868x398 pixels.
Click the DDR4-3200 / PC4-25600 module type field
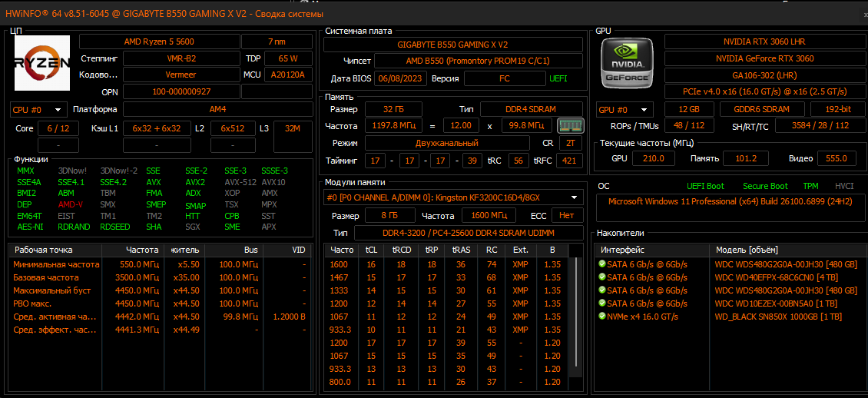coord(469,233)
